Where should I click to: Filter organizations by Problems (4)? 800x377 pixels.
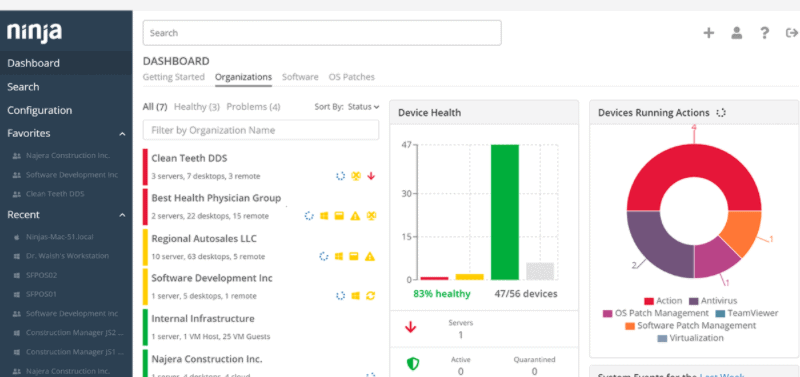pyautogui.click(x=253, y=107)
